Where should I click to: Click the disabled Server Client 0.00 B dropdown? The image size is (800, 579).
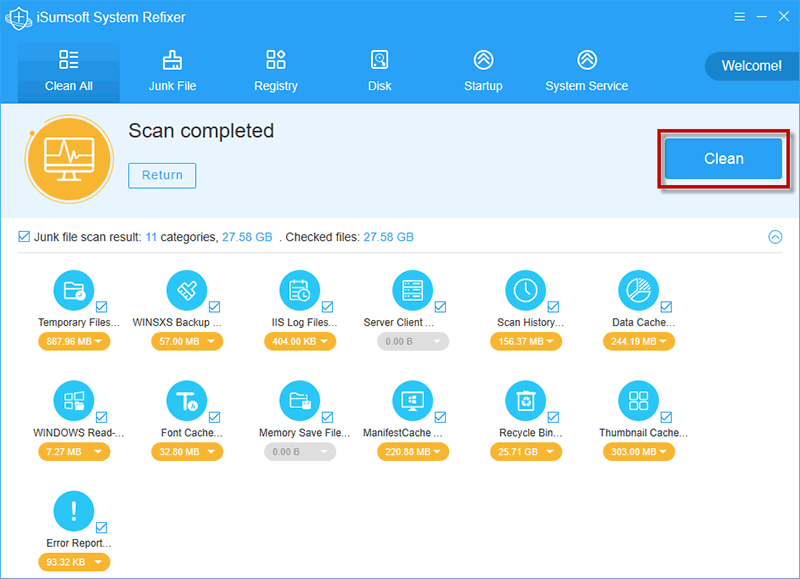tap(413, 341)
